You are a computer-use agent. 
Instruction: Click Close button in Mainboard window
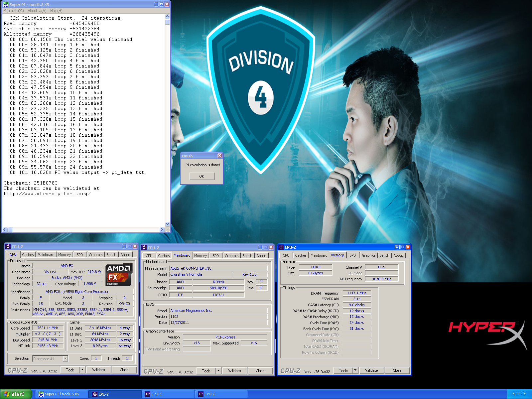[x=260, y=371]
